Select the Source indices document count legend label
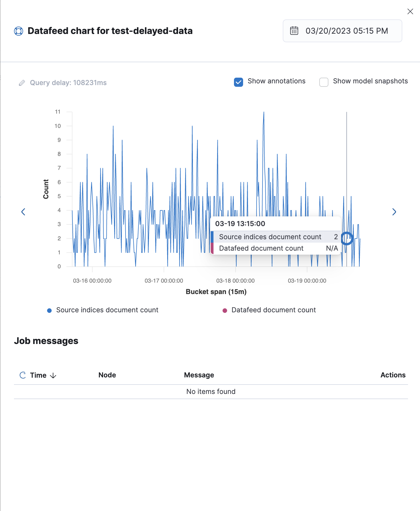 (107, 310)
